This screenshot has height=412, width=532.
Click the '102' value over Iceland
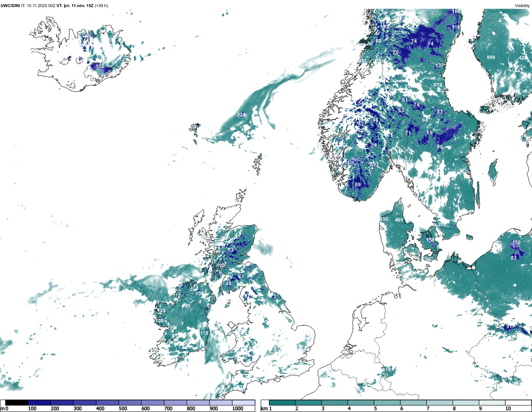tap(100, 66)
